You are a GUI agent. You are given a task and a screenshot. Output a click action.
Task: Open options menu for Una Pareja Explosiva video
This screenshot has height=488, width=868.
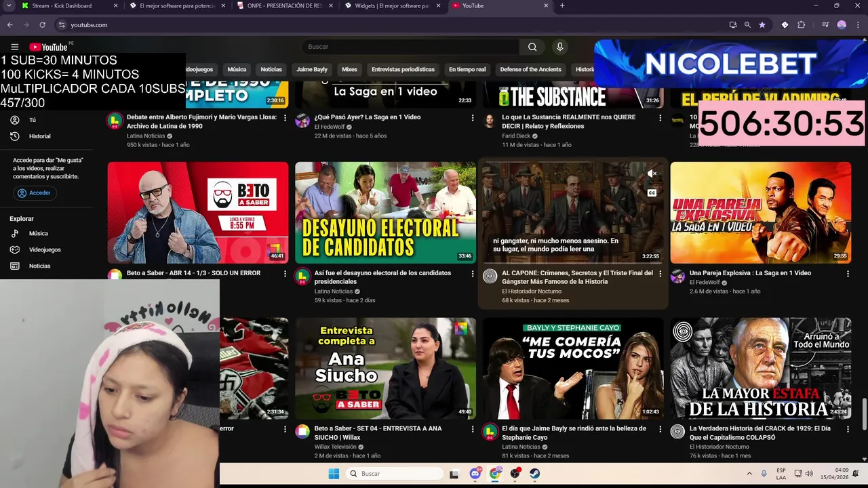click(x=848, y=274)
